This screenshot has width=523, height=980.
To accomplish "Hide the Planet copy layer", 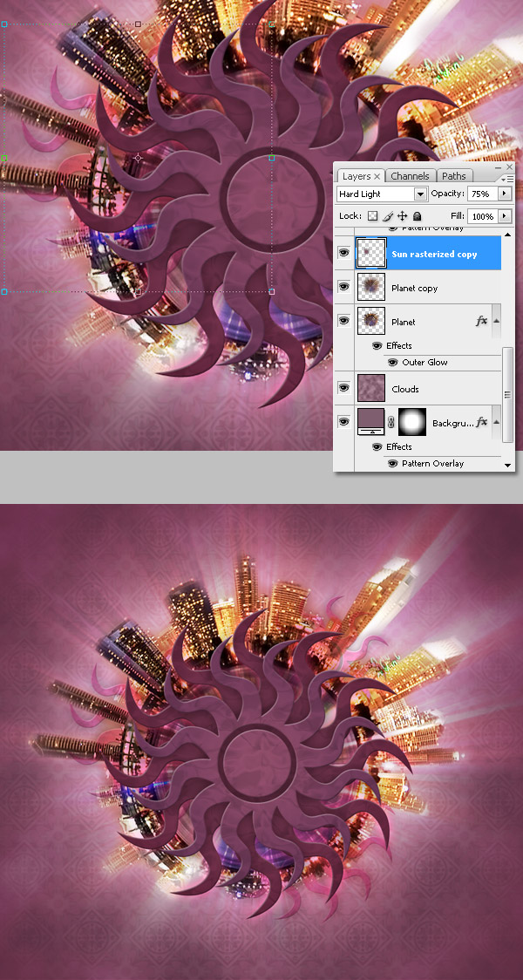I will pos(343,287).
